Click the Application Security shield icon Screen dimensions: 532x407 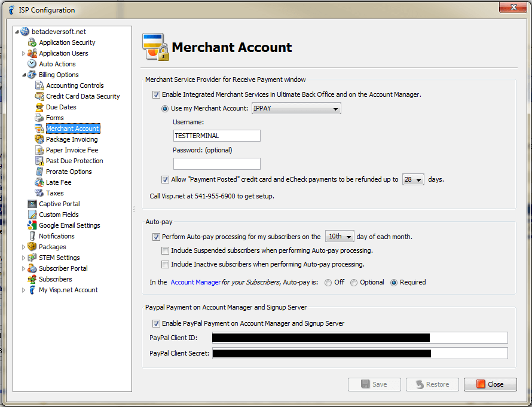[x=32, y=42]
